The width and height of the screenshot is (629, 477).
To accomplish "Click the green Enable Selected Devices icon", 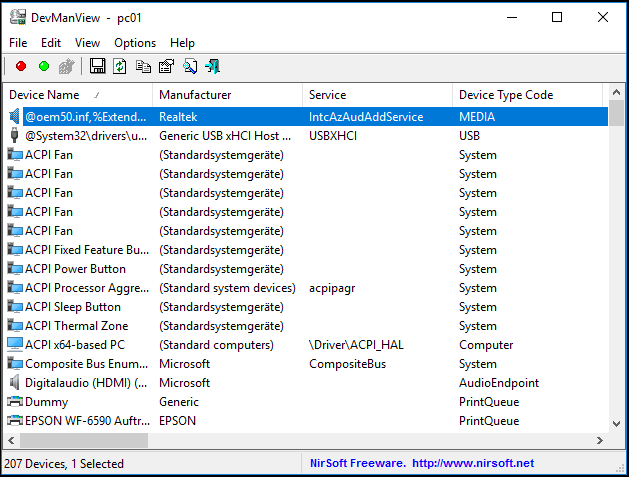I will click(44, 67).
